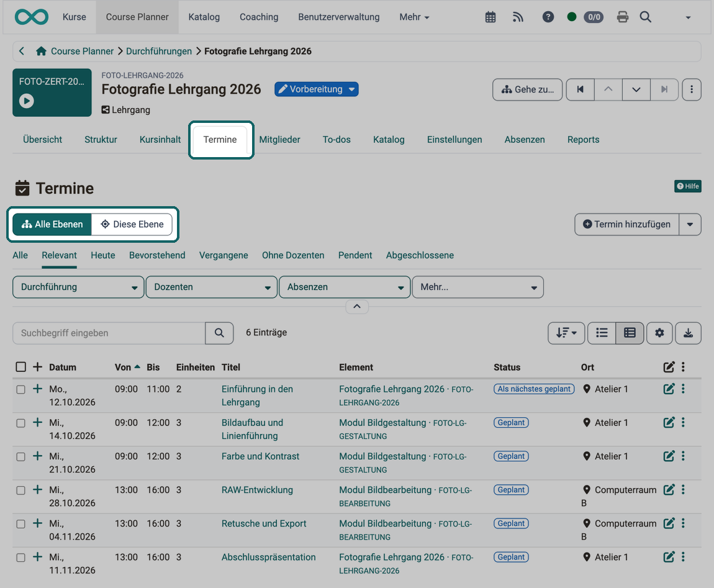Viewport: 714px width, 588px height.
Task: Open the calendar icon in top bar
Action: click(490, 17)
